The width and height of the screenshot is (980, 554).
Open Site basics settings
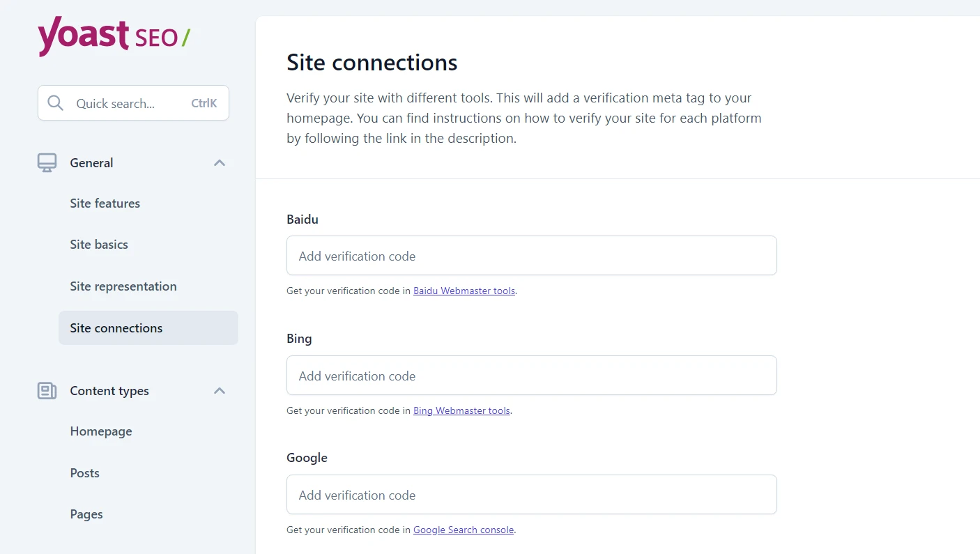pos(99,245)
